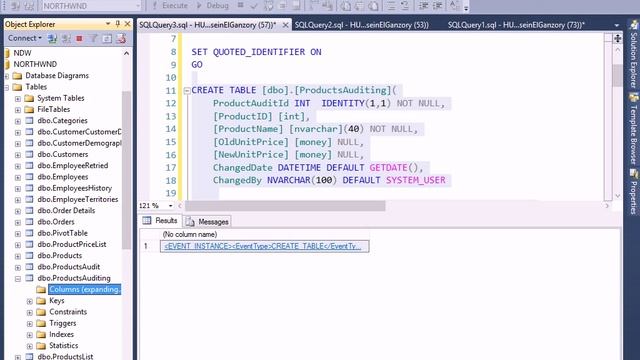
Task: Switch to SQLQuery3.sql tab
Action: (x=208, y=25)
